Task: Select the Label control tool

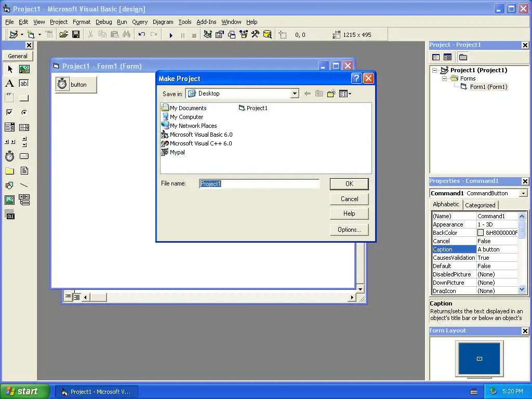Action: point(10,84)
